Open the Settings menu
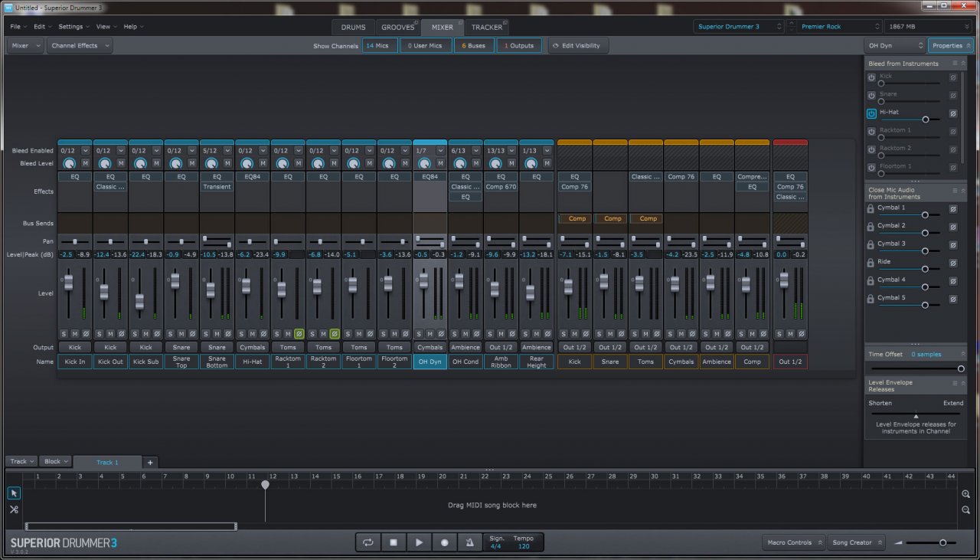The image size is (980, 560). 73,27
